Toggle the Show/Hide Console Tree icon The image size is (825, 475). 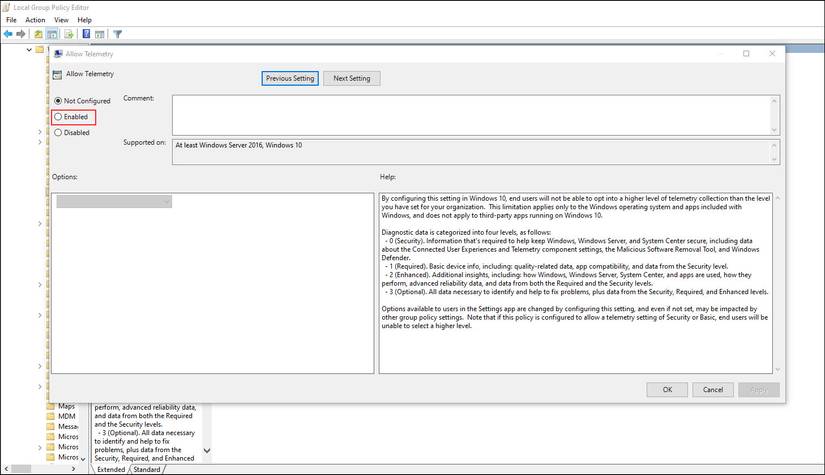tap(52, 34)
